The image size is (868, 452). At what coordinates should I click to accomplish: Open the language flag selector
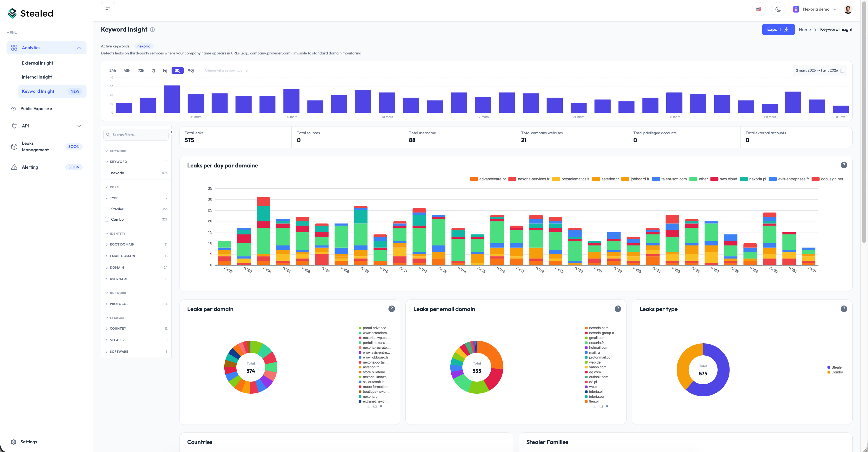tap(759, 9)
